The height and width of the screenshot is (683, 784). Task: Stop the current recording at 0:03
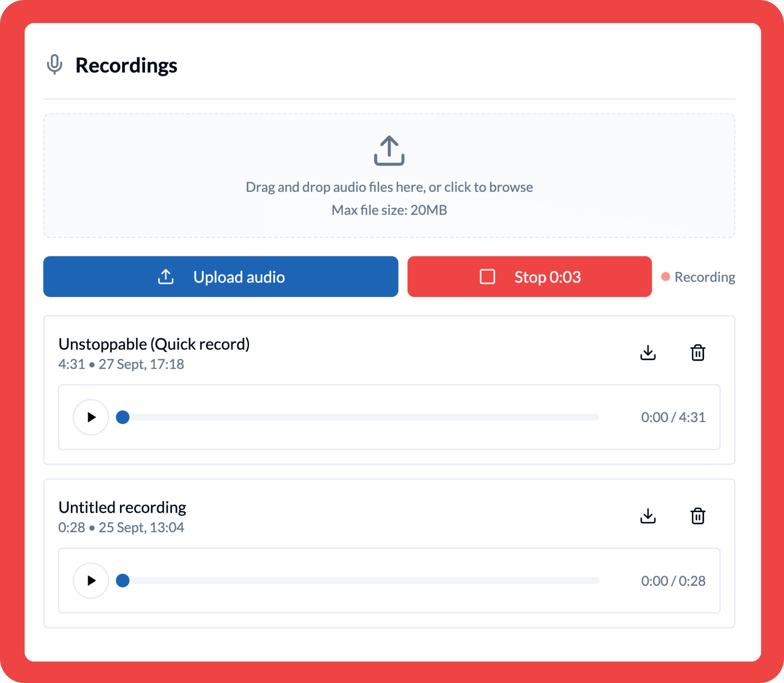[529, 277]
